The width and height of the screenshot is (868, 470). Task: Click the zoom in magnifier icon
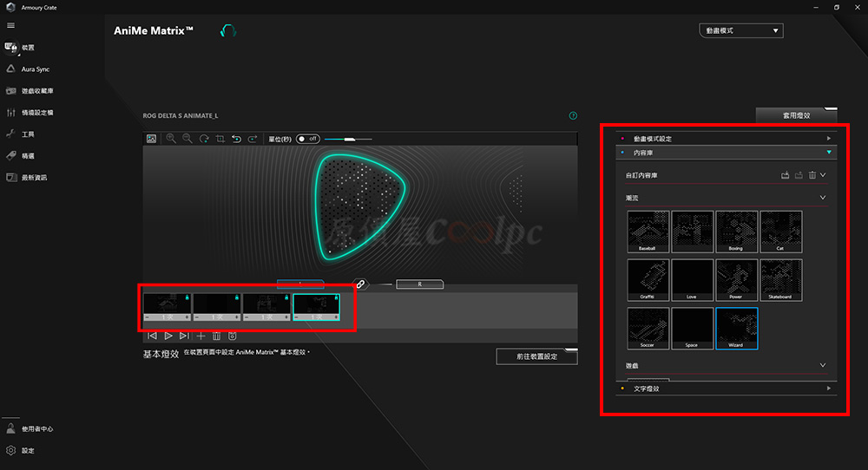171,139
